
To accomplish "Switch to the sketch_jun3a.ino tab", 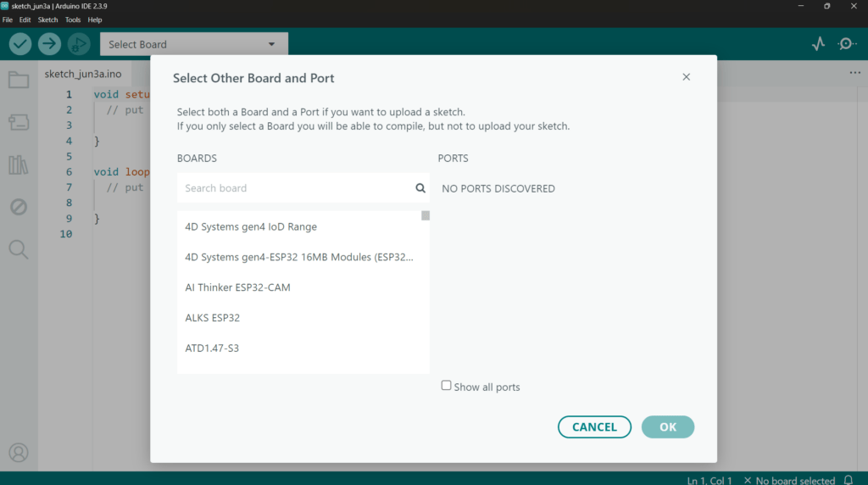I will click(83, 74).
